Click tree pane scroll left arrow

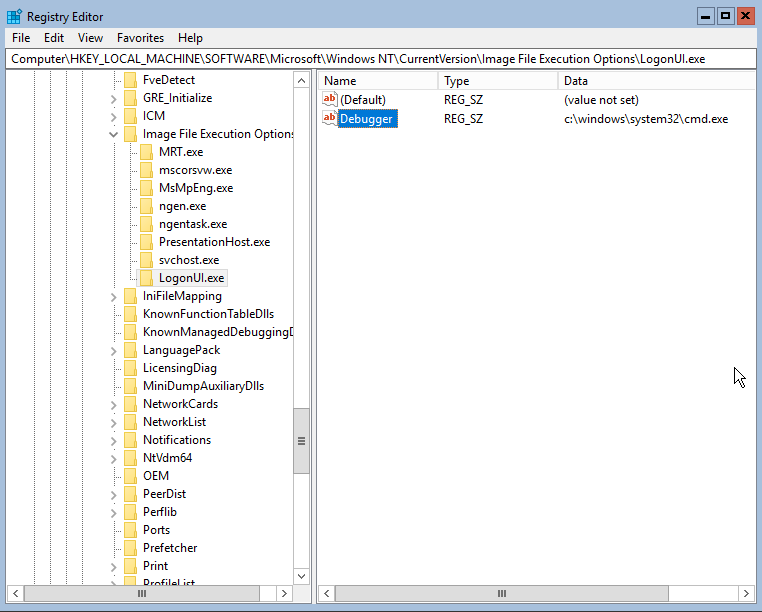click(15, 594)
